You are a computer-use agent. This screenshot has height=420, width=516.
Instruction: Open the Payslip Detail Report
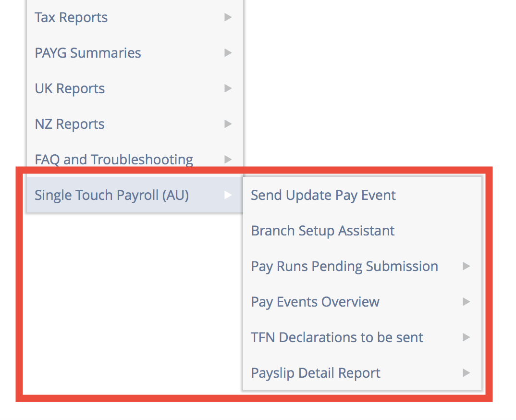[315, 373]
